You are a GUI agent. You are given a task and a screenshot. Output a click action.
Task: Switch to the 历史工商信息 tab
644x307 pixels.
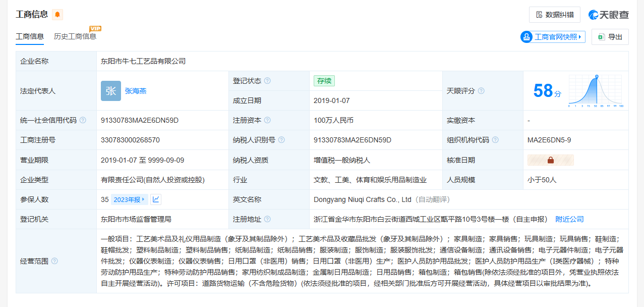[75, 36]
